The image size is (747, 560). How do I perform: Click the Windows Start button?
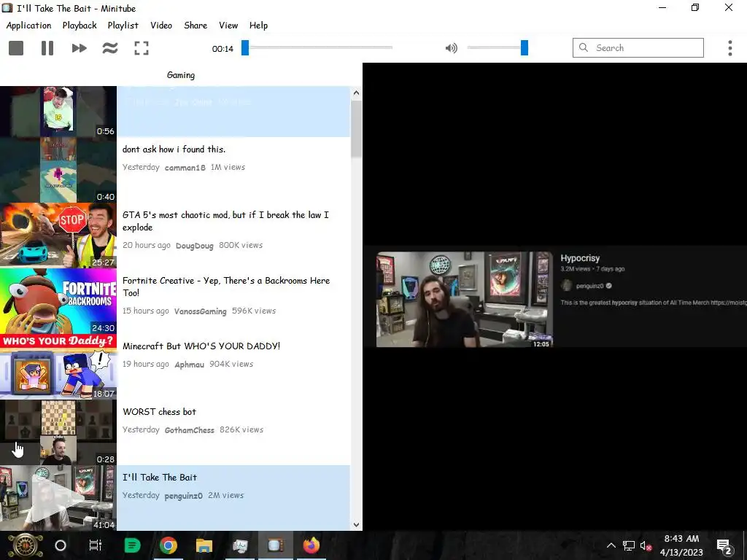point(25,545)
